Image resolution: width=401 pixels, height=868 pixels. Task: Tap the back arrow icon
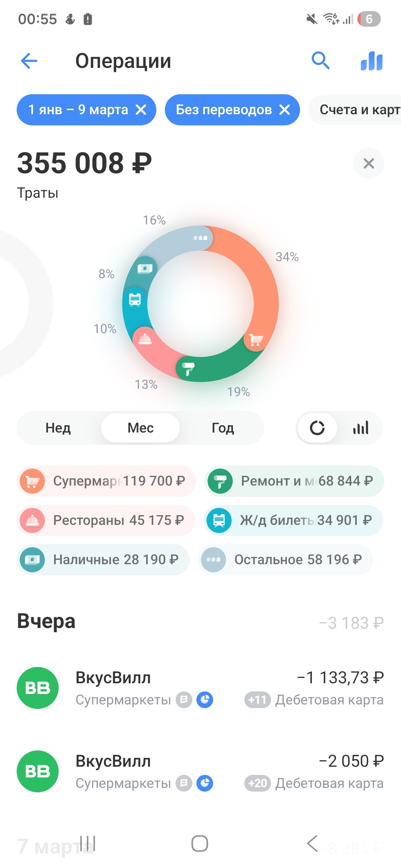[29, 61]
